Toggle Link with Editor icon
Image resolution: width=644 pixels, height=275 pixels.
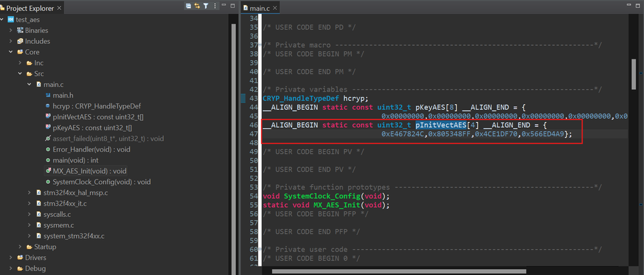(x=197, y=6)
